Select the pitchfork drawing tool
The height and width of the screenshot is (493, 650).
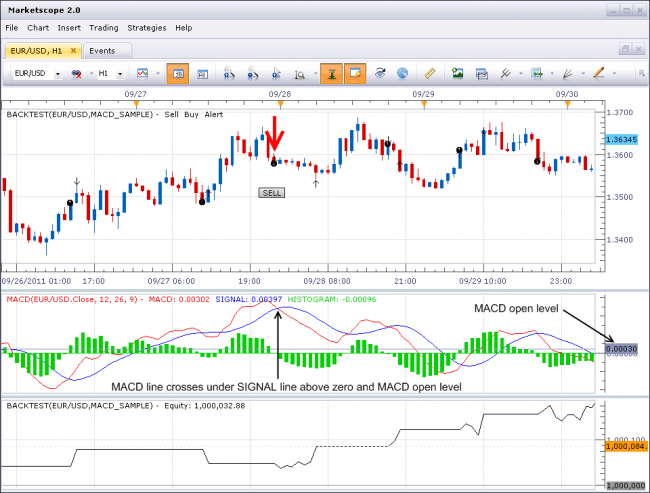pyautogui.click(x=505, y=74)
